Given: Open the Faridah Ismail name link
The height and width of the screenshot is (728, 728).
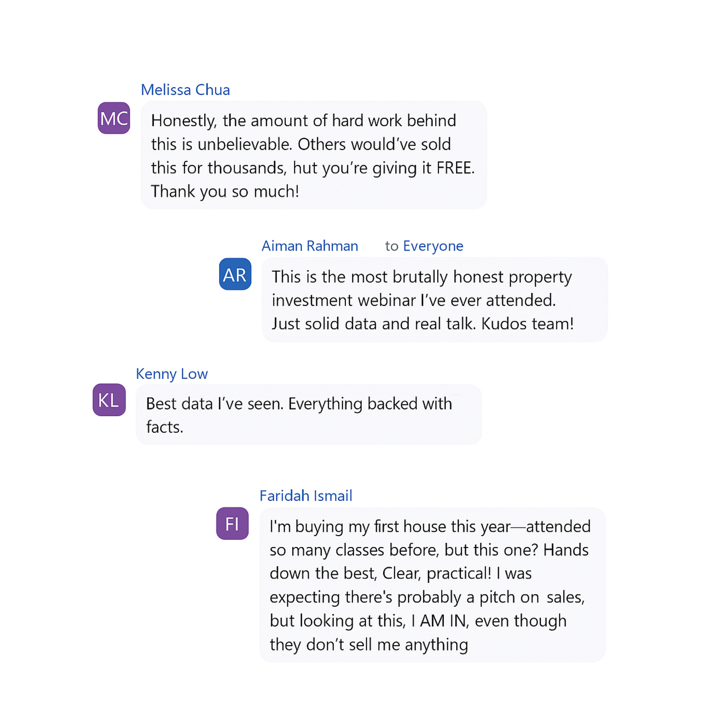Looking at the screenshot, I should pyautogui.click(x=306, y=496).
